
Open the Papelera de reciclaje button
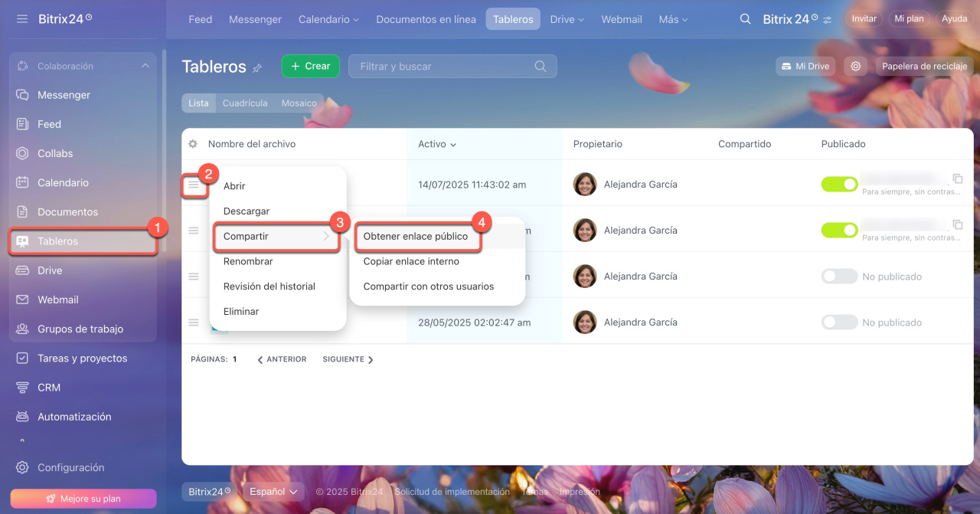point(924,67)
